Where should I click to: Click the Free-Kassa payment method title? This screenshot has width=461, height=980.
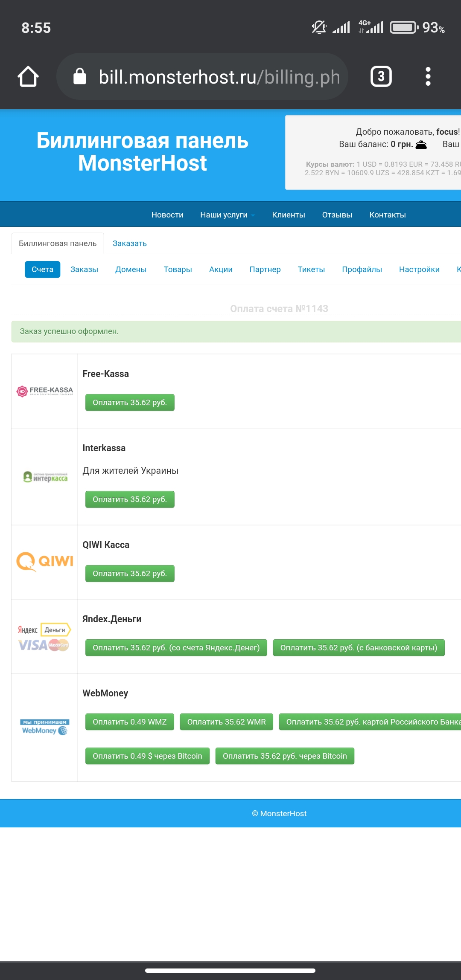pos(105,374)
